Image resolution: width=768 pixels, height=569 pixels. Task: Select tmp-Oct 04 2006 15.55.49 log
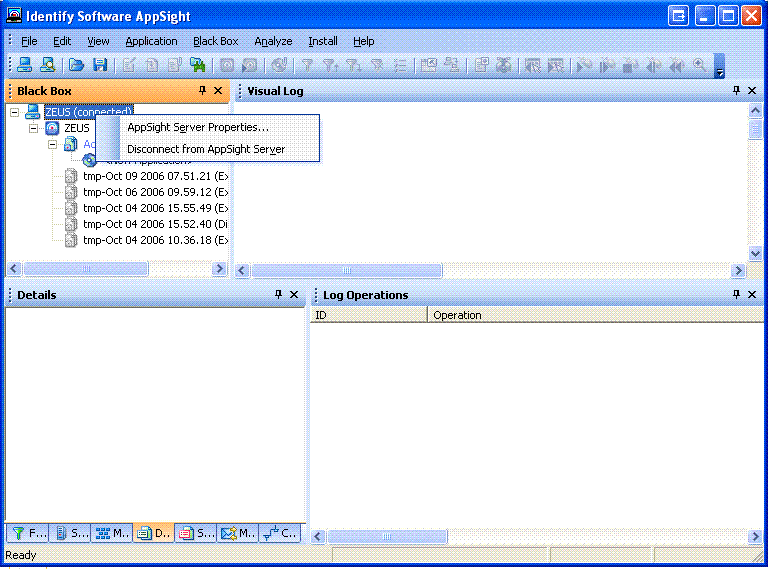point(155,208)
